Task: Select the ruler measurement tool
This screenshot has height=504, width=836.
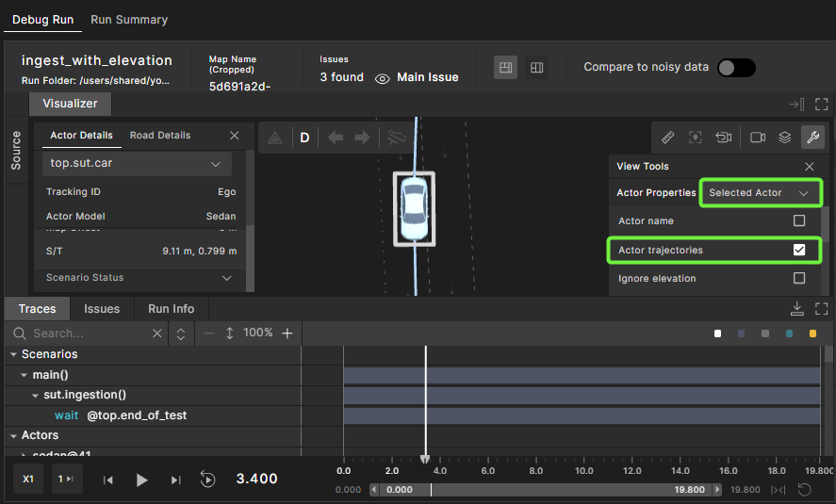Action: click(667, 138)
